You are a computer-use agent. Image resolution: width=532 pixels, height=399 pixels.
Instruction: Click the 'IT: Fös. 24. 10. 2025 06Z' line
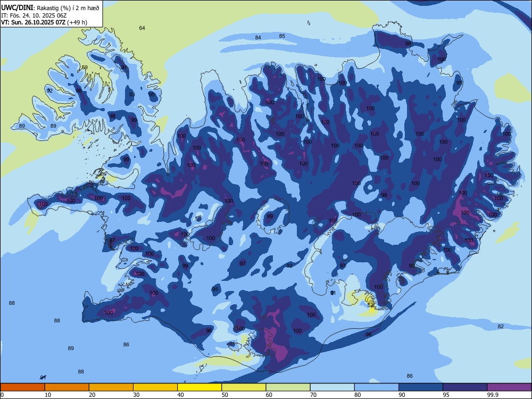tap(34, 15)
